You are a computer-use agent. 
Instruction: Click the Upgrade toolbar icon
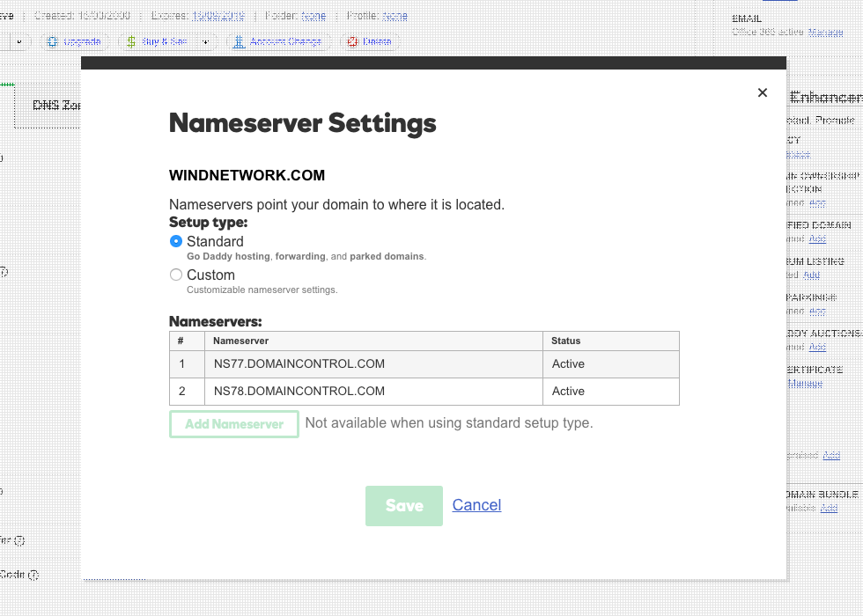[x=53, y=41]
